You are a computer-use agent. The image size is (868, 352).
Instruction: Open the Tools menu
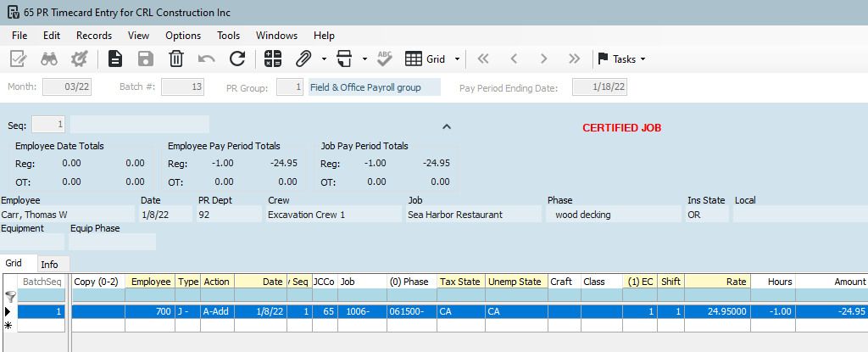[x=229, y=36]
